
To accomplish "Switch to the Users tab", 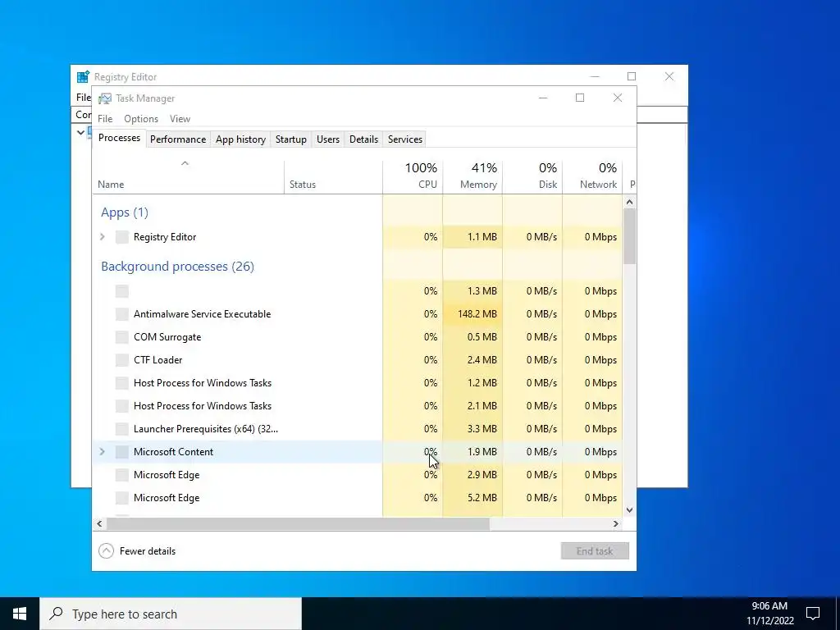I will [328, 139].
